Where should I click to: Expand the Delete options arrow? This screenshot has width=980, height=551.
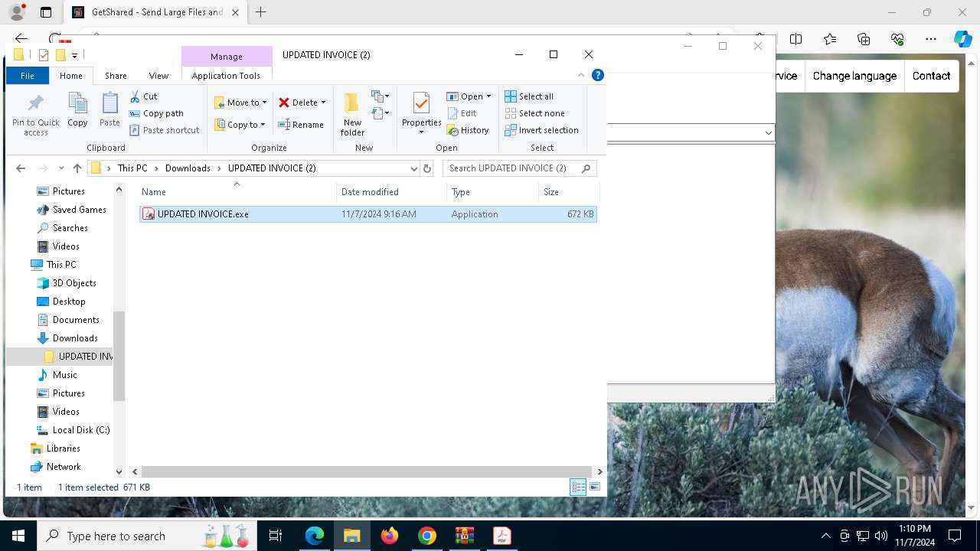(323, 103)
